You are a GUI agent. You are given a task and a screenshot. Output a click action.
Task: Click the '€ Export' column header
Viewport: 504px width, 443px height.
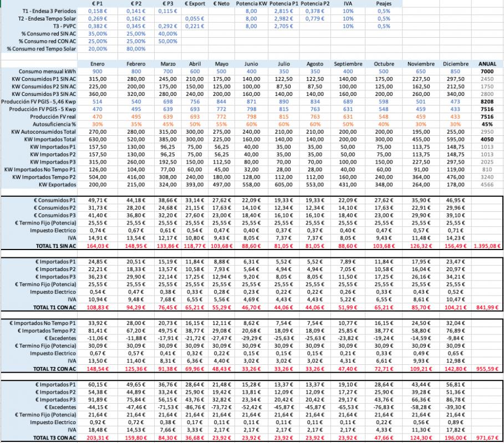point(195,3)
